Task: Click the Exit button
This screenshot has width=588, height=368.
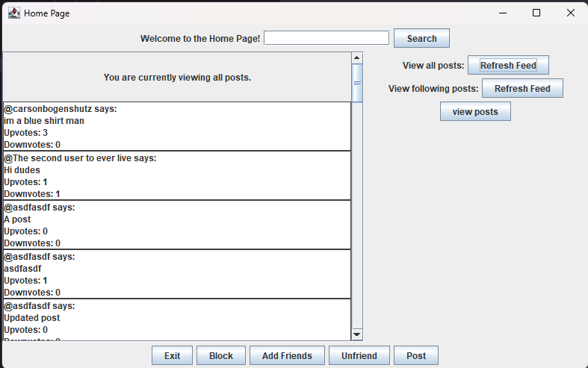Action: point(172,355)
